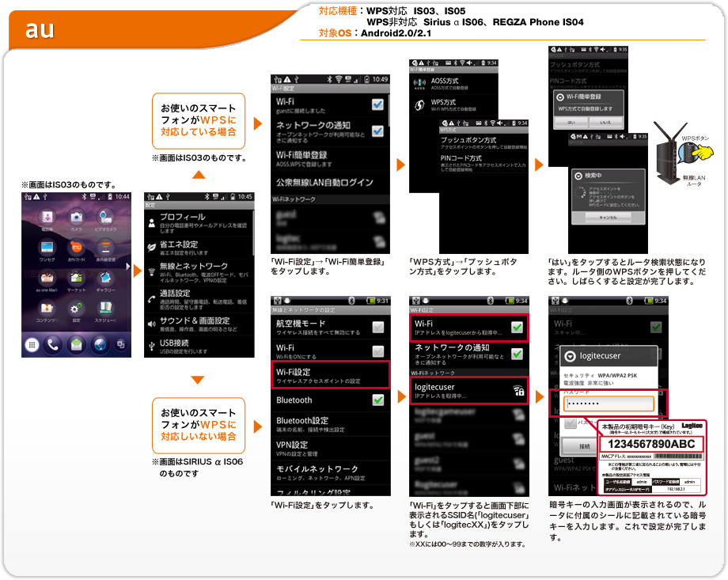Screen dimensions: 728x580
Task: Open Bluetooth設定 entry
Action: click(330, 424)
